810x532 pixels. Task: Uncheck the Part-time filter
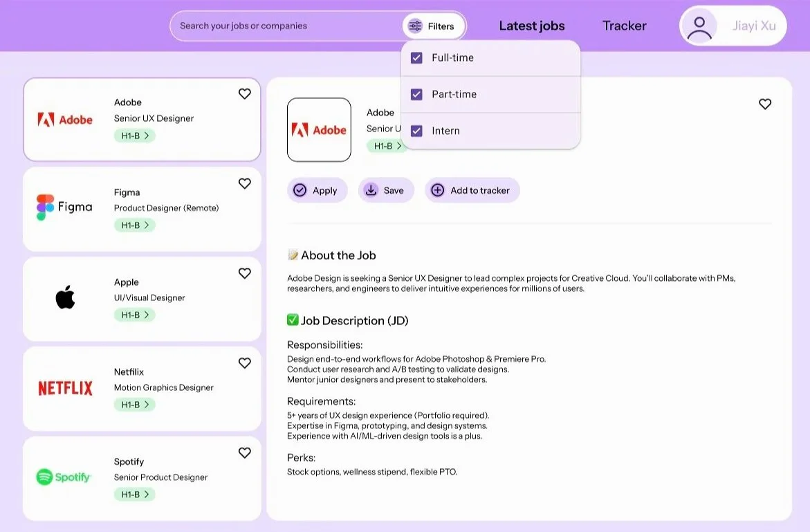(x=416, y=95)
